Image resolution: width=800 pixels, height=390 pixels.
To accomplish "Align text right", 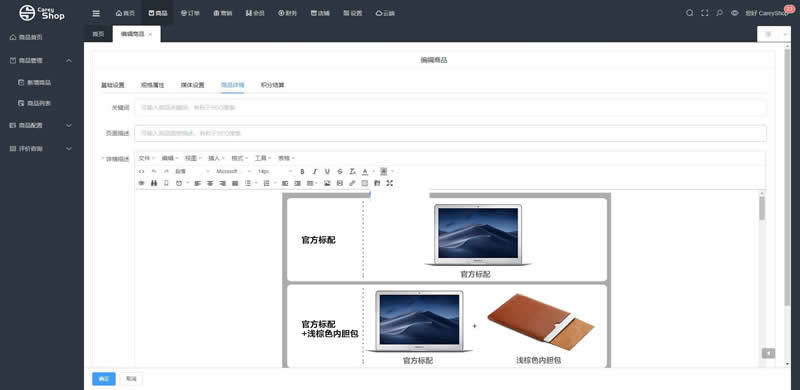I will (222, 183).
